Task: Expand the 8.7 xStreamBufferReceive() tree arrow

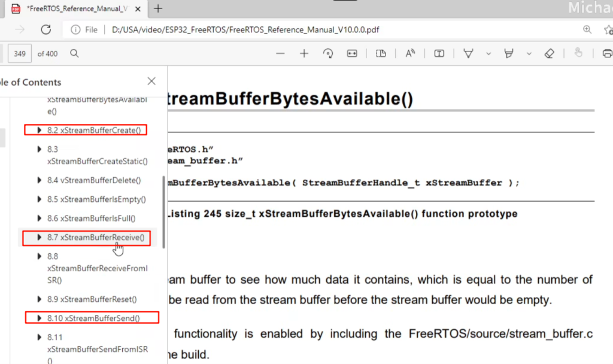Action: [x=40, y=238]
